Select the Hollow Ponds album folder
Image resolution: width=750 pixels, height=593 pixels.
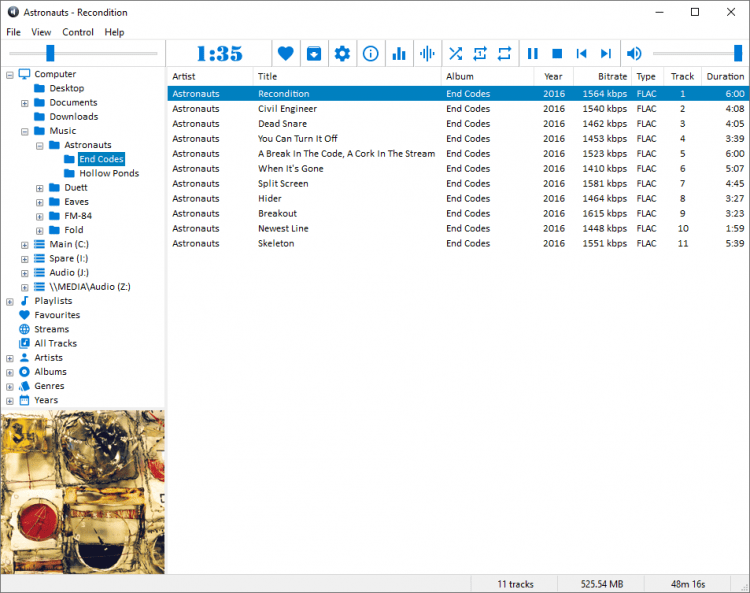pyautogui.click(x=109, y=173)
